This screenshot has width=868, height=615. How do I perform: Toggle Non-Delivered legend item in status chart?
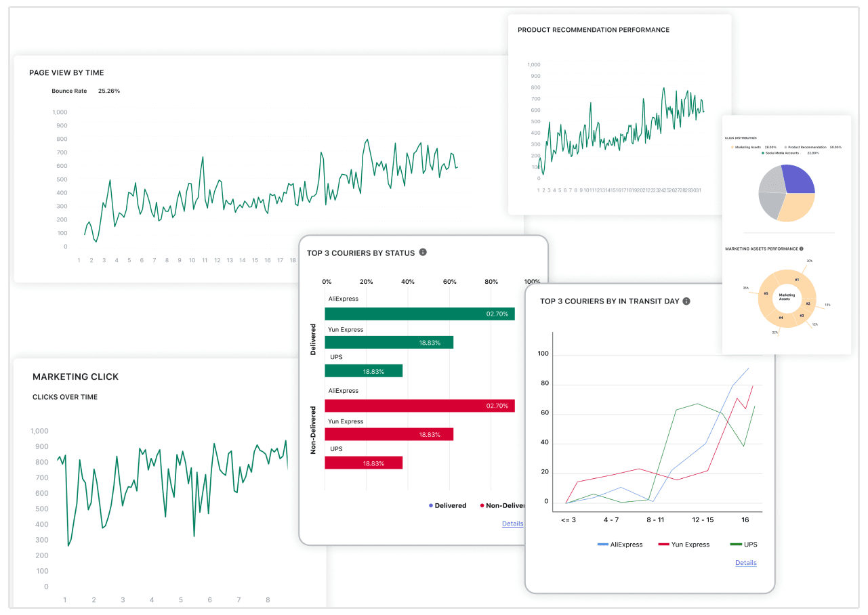click(x=501, y=505)
